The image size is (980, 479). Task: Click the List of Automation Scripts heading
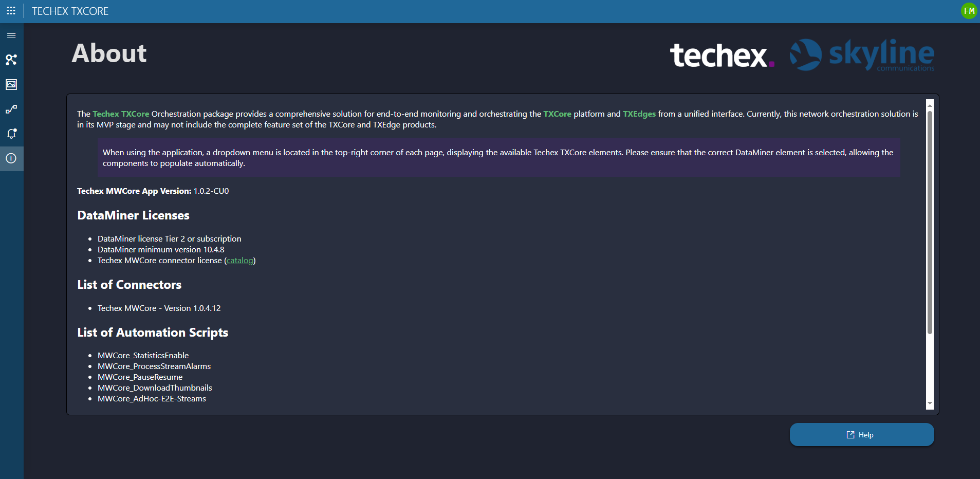point(153,333)
